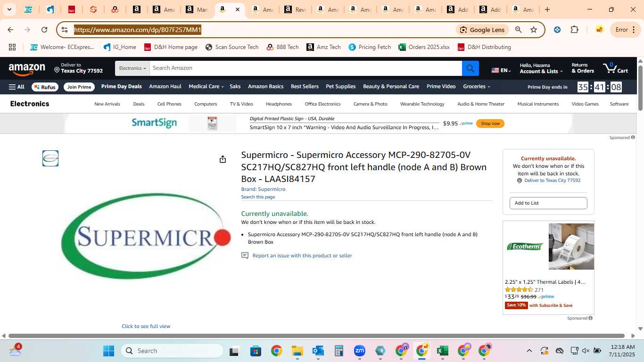This screenshot has height=362, width=644.
Task: Open Brand: Supermicro link
Action: [x=263, y=189]
